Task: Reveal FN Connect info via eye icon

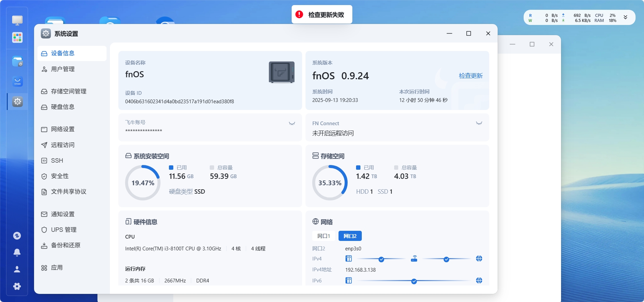Action: pyautogui.click(x=479, y=123)
